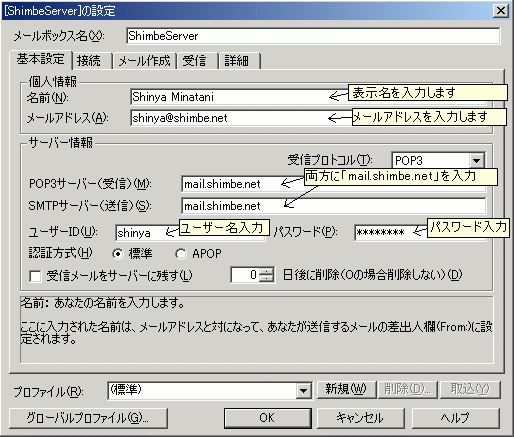The width and height of the screenshot is (514, 437).
Task: Select the 基本設定 tab
Action: (x=41, y=60)
